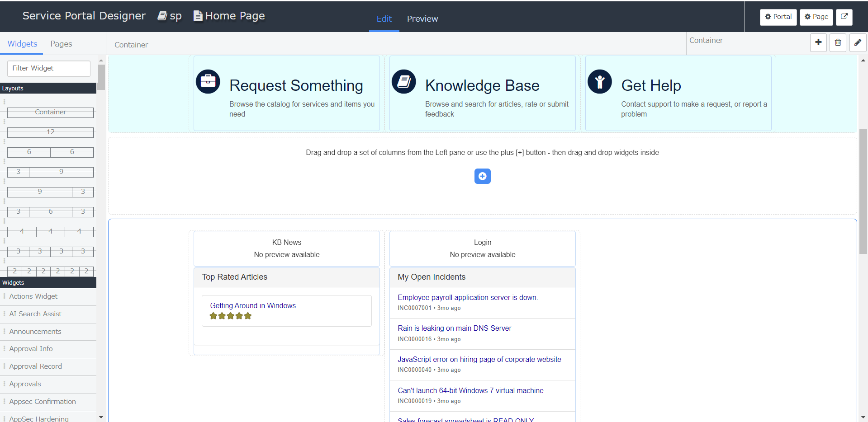Image resolution: width=868 pixels, height=422 pixels.
Task: Switch to the Preview tab
Action: click(422, 19)
